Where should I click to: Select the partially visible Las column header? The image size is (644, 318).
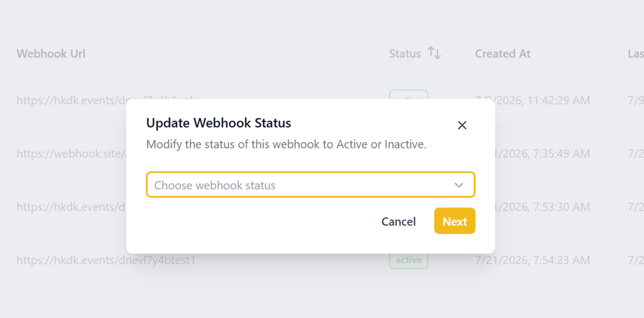tap(636, 53)
